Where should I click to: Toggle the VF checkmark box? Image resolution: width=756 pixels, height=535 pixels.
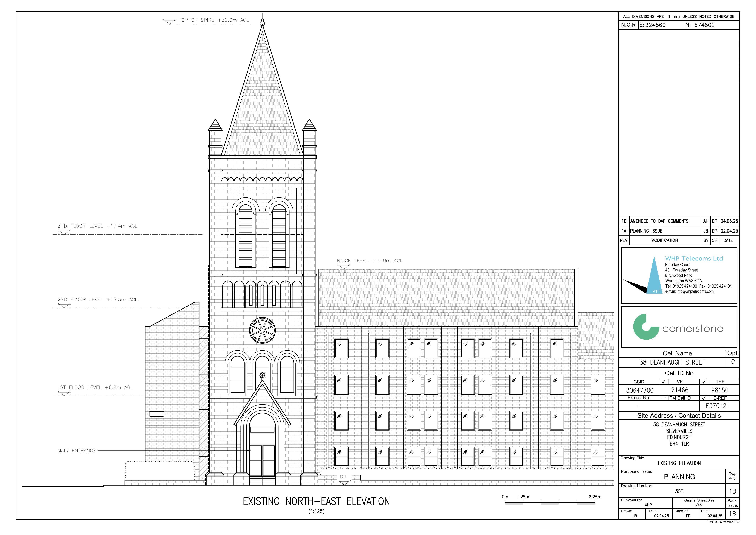point(664,382)
